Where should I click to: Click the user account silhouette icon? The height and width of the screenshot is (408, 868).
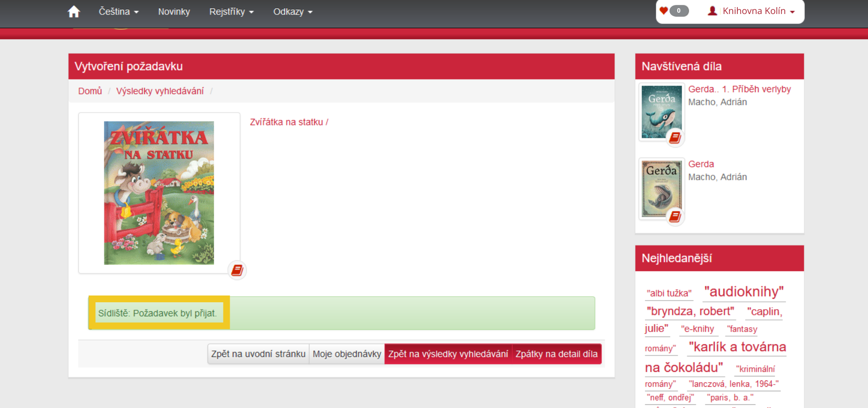[712, 11]
